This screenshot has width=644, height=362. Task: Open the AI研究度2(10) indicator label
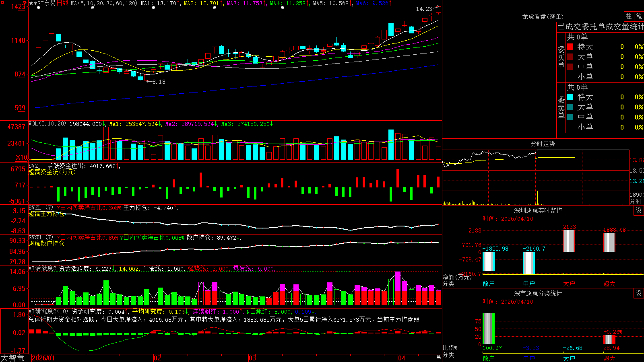[x=48, y=311]
